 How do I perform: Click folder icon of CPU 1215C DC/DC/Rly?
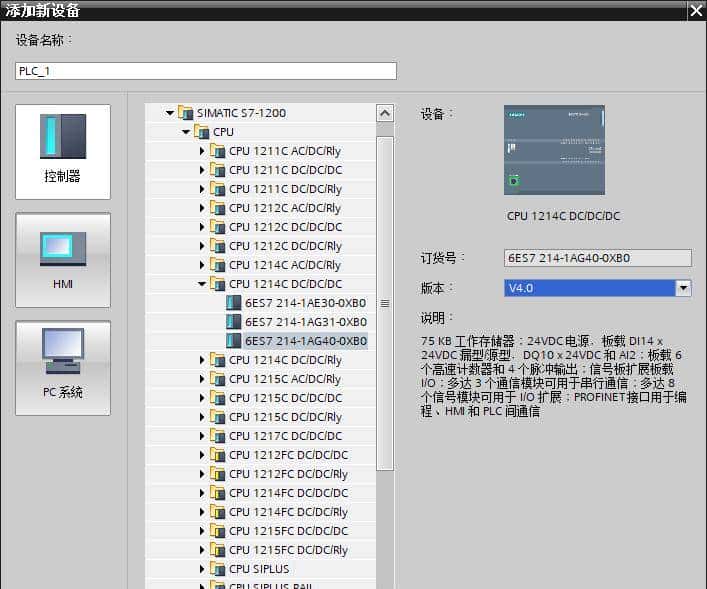[x=218, y=416]
